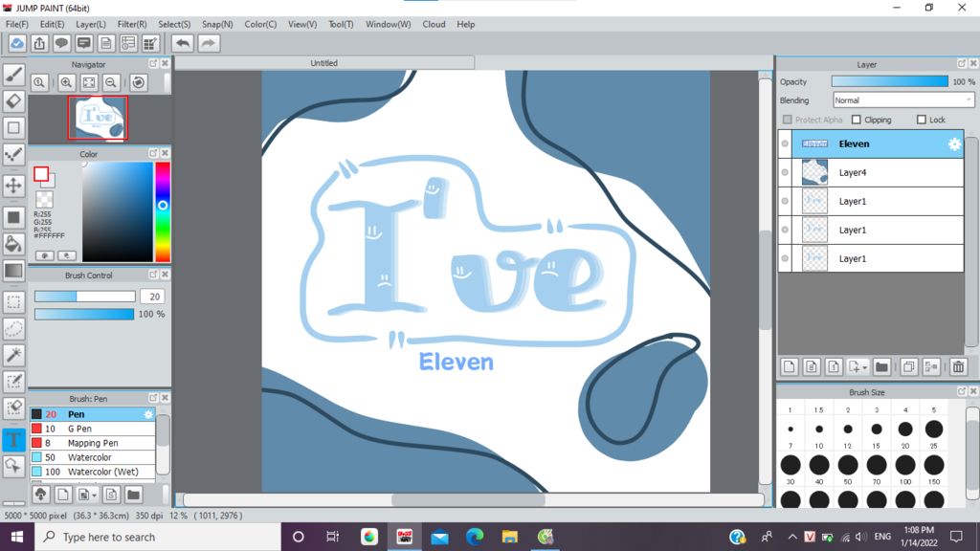Toggle visibility of Layer4
The width and height of the screenshot is (980, 551).
point(785,172)
